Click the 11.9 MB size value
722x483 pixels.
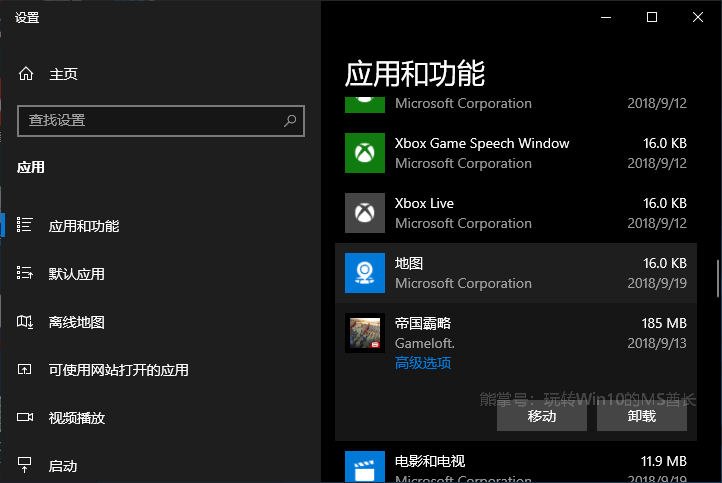click(664, 461)
